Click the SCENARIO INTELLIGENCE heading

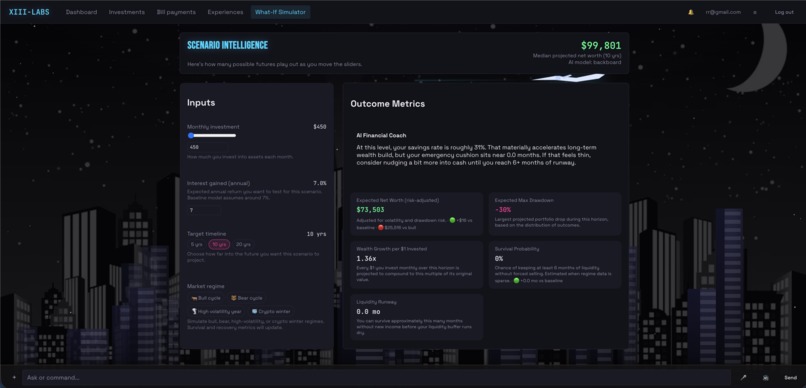(227, 45)
